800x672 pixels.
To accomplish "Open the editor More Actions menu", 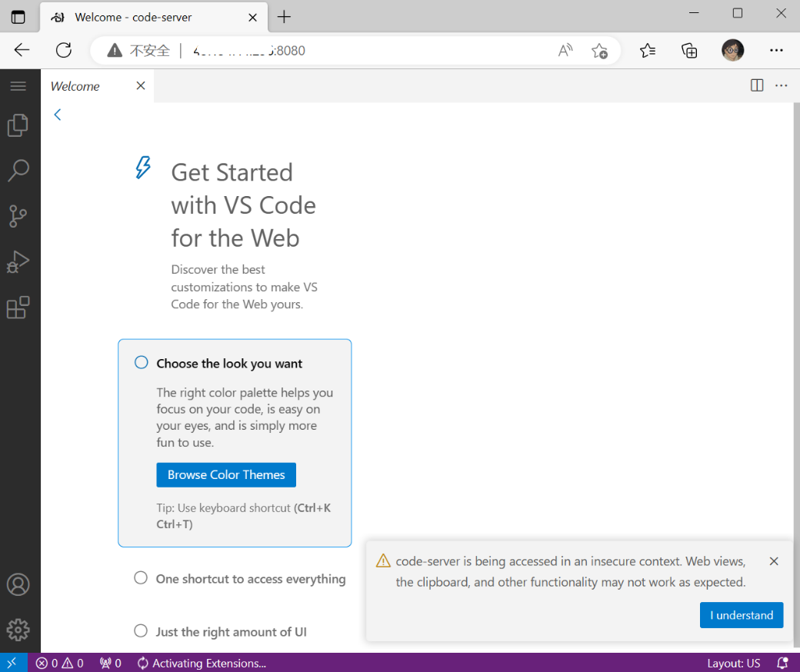I will (x=782, y=85).
